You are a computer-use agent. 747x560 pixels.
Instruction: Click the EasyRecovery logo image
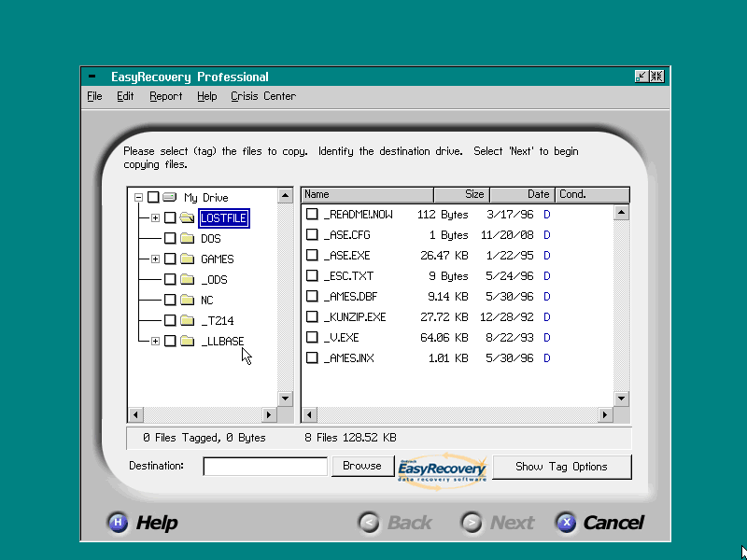pyautogui.click(x=443, y=469)
